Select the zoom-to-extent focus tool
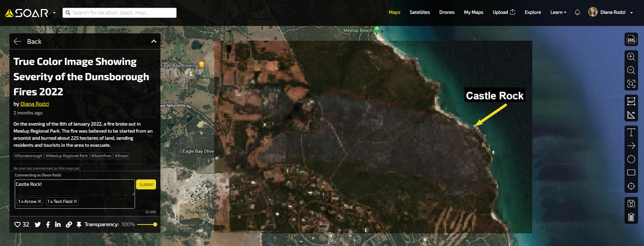644x246 pixels. click(x=631, y=83)
